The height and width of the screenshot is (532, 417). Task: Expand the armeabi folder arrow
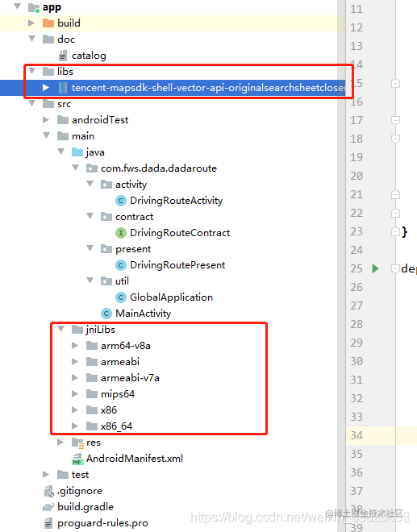coord(75,362)
